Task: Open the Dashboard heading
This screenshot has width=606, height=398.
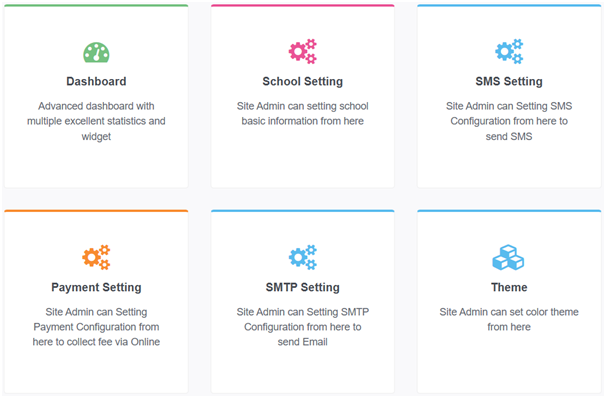Action: (96, 81)
